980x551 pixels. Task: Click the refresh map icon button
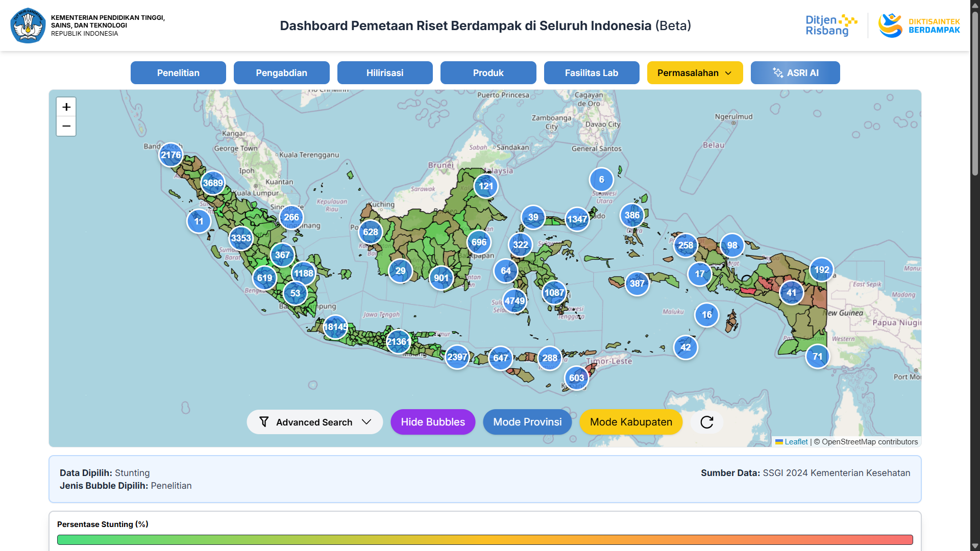point(706,422)
